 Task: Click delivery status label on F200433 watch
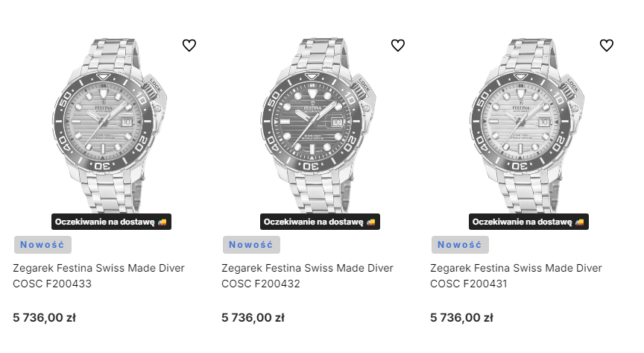(104, 222)
